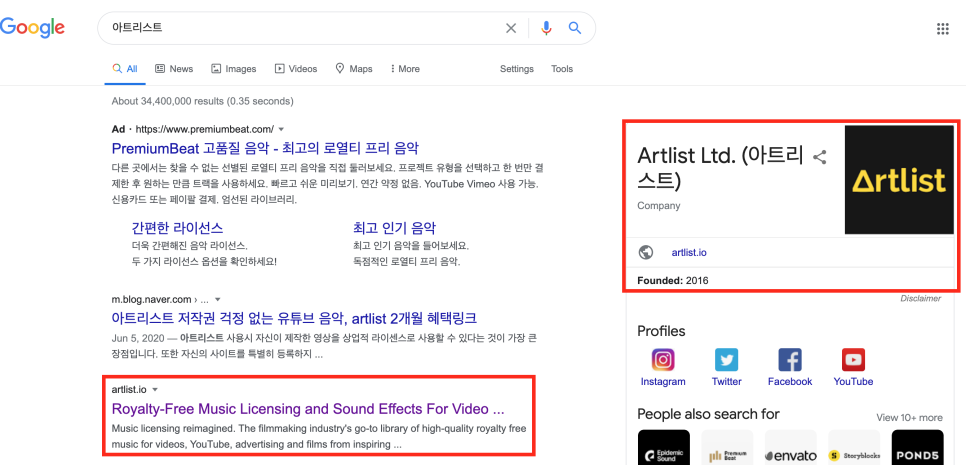Open Epidemic Sound related search thumbnail
The image size is (966, 465).
coord(664,447)
